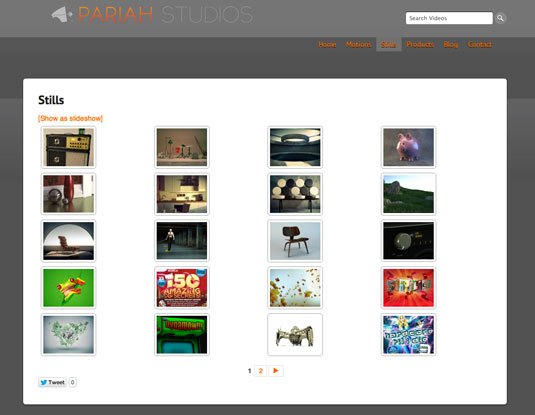View the wooden chair still thumbnail
This screenshot has height=415, width=535.
click(x=295, y=241)
